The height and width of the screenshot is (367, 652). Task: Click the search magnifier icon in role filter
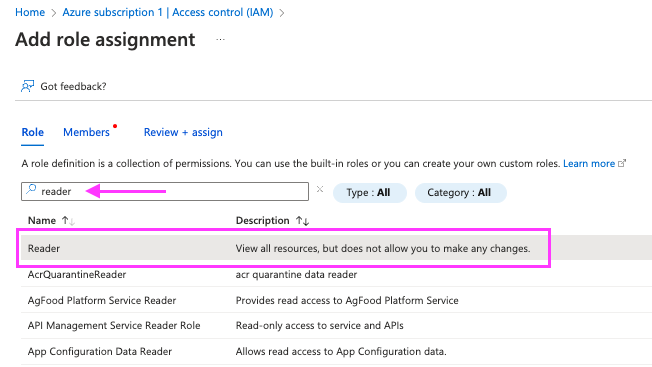(x=31, y=190)
